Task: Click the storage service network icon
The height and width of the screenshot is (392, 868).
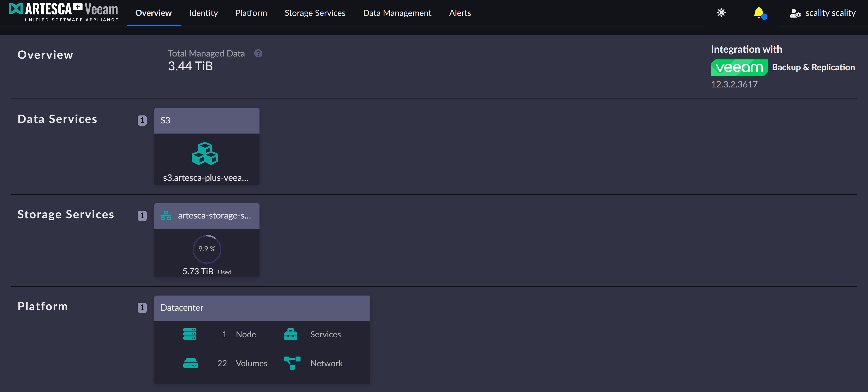Action: tap(166, 216)
